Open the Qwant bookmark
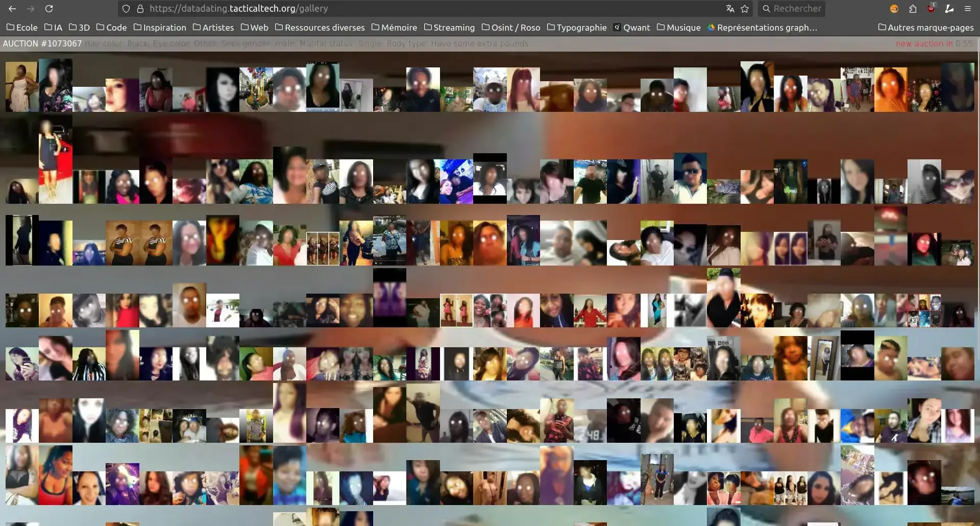 point(632,28)
